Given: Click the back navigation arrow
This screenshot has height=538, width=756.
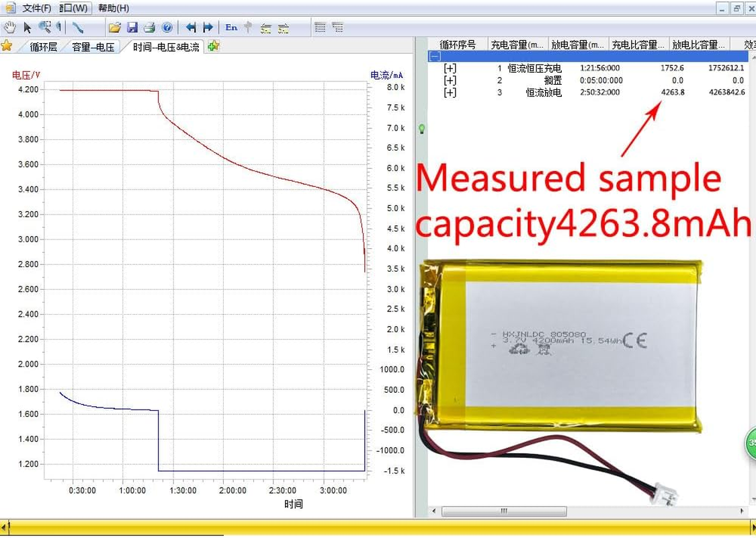Looking at the screenshot, I should [x=192, y=27].
